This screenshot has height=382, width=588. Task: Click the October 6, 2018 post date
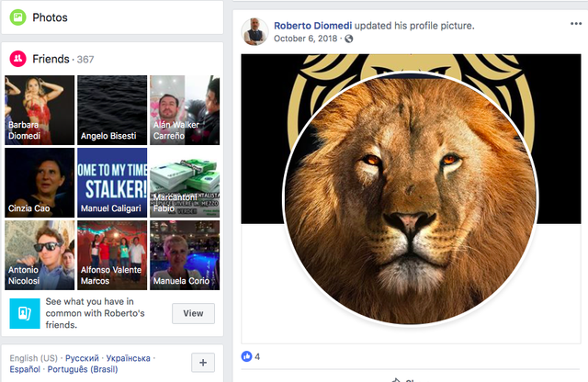click(x=305, y=39)
